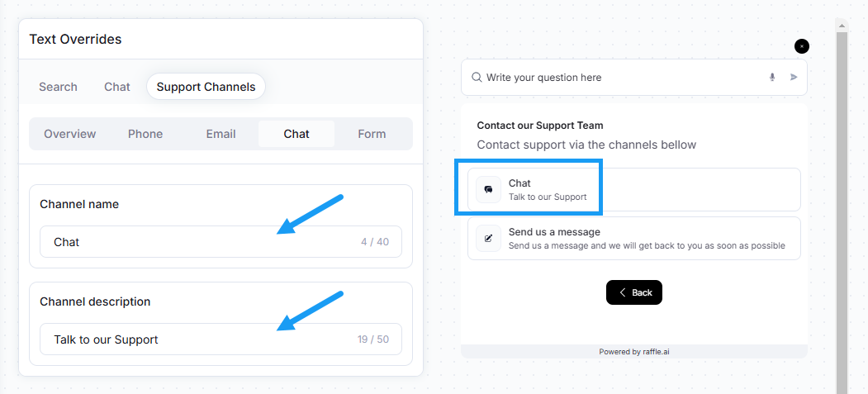Image resolution: width=868 pixels, height=394 pixels.
Task: Switch to the top-level Chat tab
Action: 117,87
